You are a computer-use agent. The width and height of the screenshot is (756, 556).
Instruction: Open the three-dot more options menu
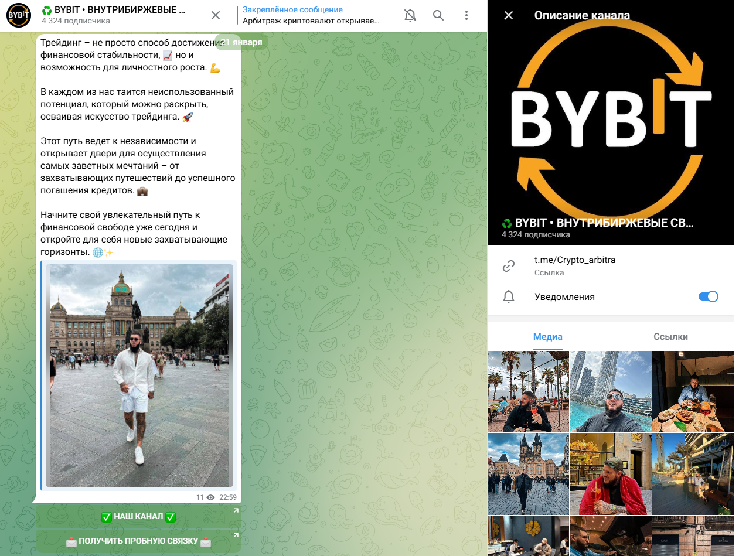pyautogui.click(x=466, y=15)
